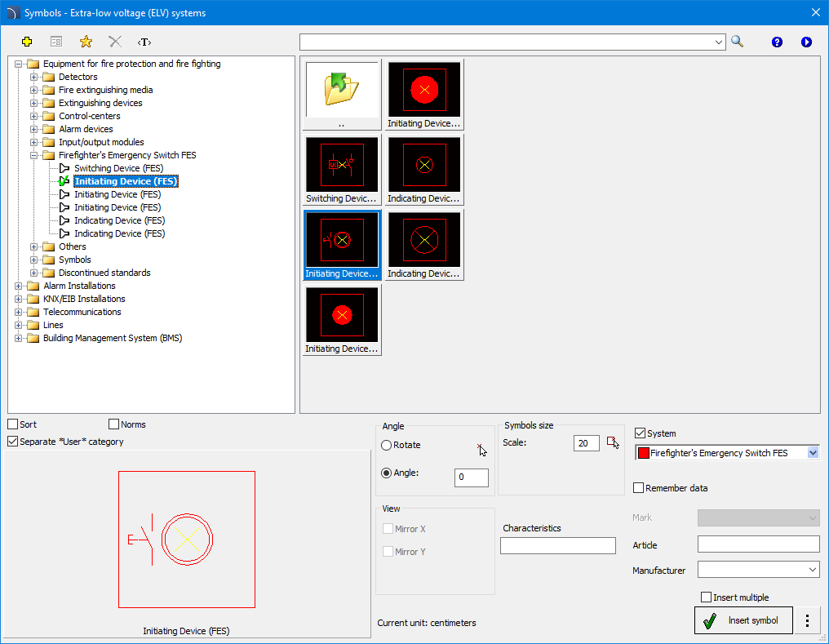Click the Insert symbol button

743,620
